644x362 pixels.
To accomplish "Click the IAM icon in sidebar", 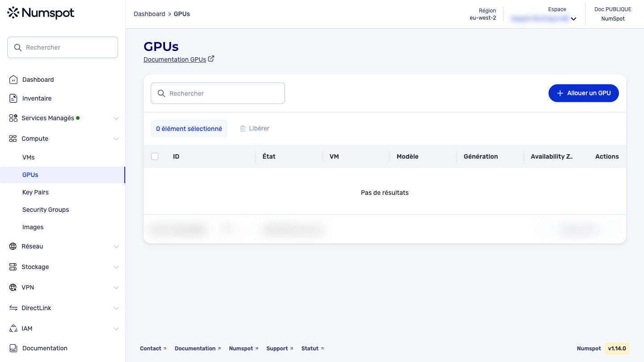I will click(x=13, y=328).
